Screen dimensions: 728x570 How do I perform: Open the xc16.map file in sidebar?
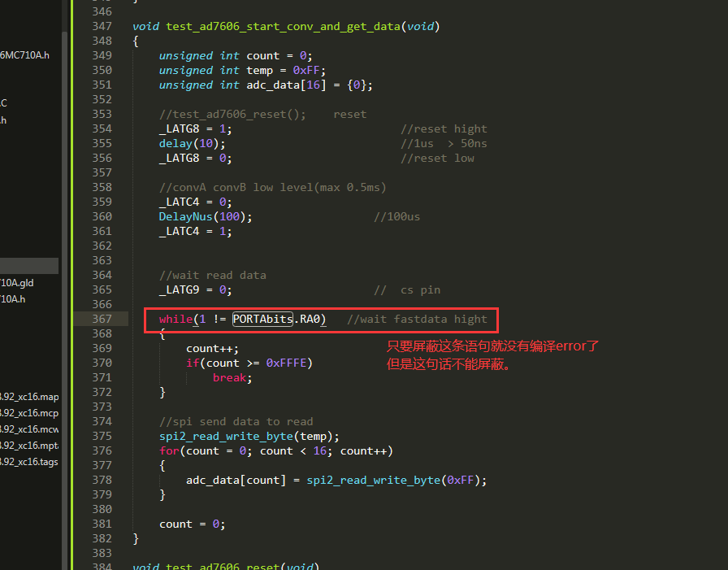[29, 397]
